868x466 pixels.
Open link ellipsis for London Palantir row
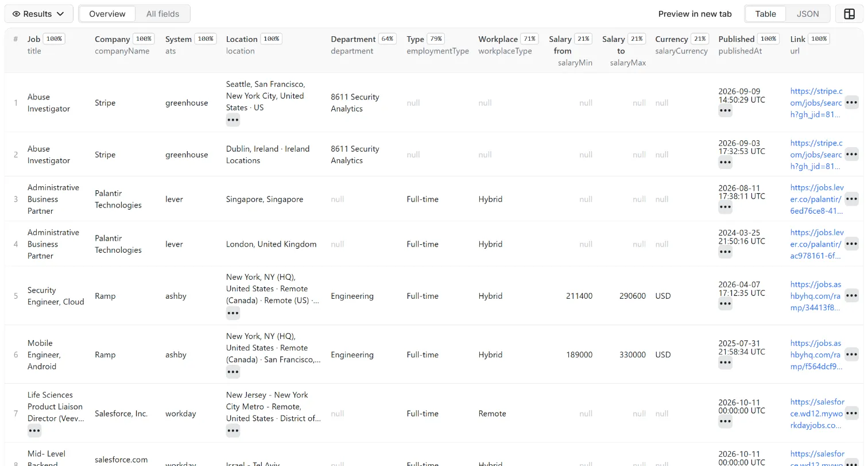(x=851, y=244)
